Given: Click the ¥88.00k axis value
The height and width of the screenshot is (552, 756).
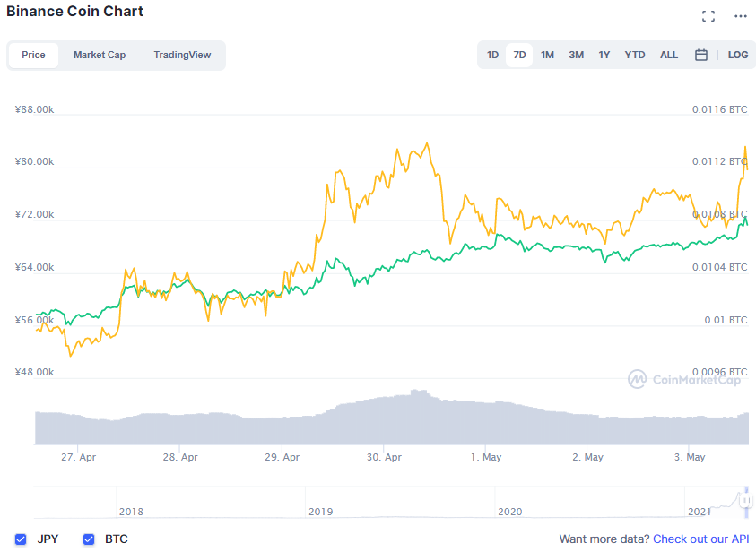Looking at the screenshot, I should click(x=34, y=109).
